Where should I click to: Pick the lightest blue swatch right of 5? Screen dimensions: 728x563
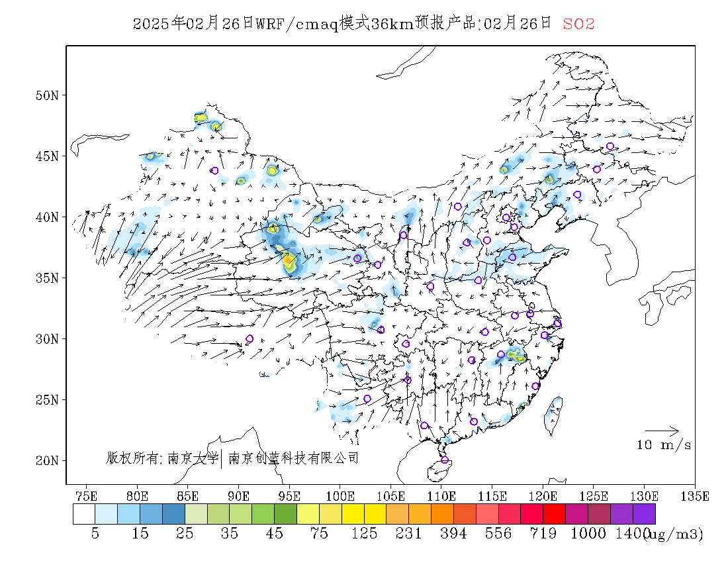click(x=107, y=514)
